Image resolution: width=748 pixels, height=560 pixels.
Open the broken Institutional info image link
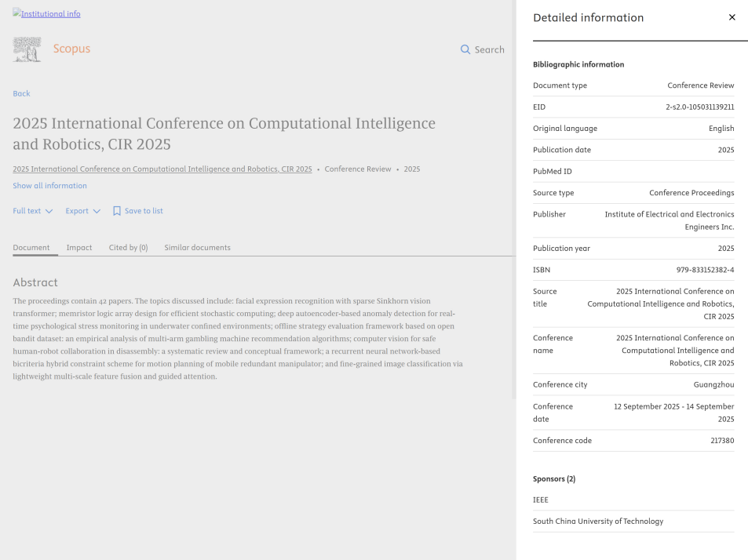pos(46,13)
